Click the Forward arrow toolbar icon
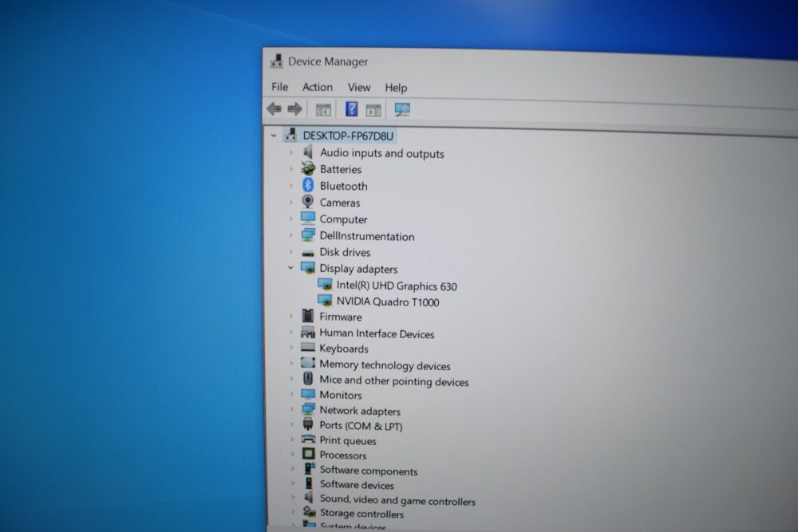 (x=294, y=108)
